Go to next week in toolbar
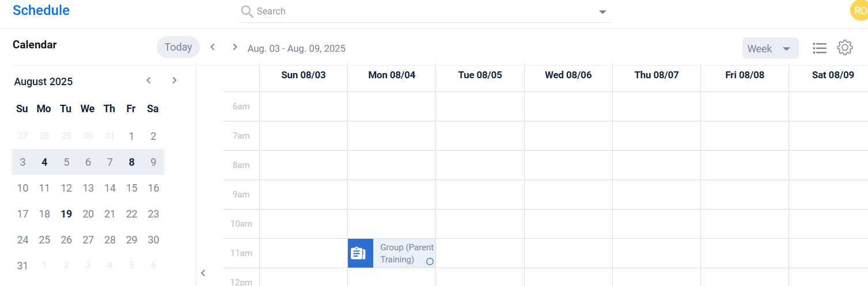 234,47
